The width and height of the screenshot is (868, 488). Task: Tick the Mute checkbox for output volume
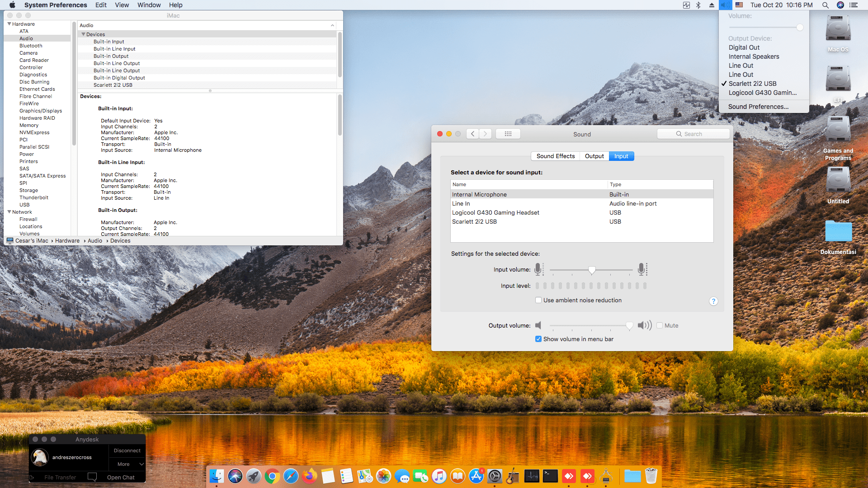[x=660, y=325]
